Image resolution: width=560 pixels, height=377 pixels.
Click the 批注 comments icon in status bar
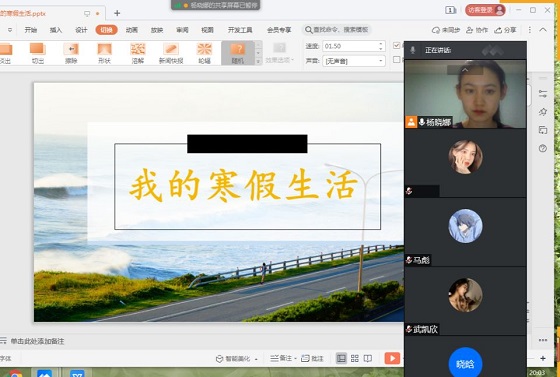pos(312,358)
